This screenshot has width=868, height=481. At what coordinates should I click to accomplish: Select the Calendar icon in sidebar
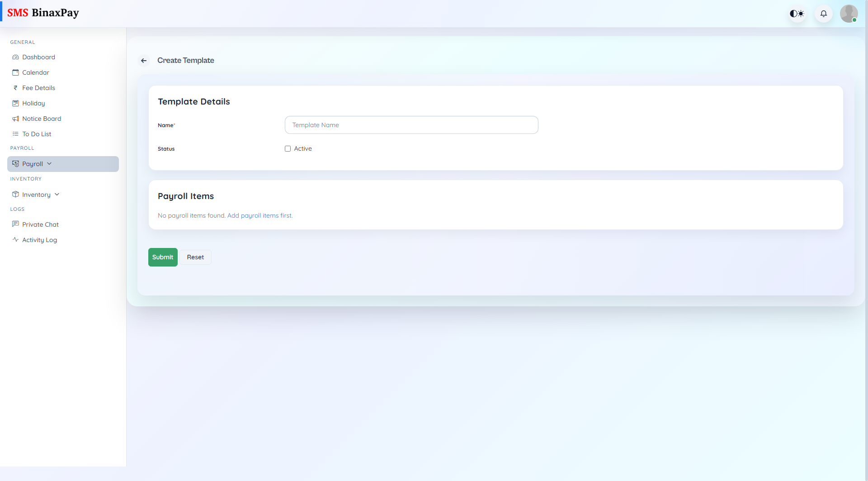tap(16, 72)
